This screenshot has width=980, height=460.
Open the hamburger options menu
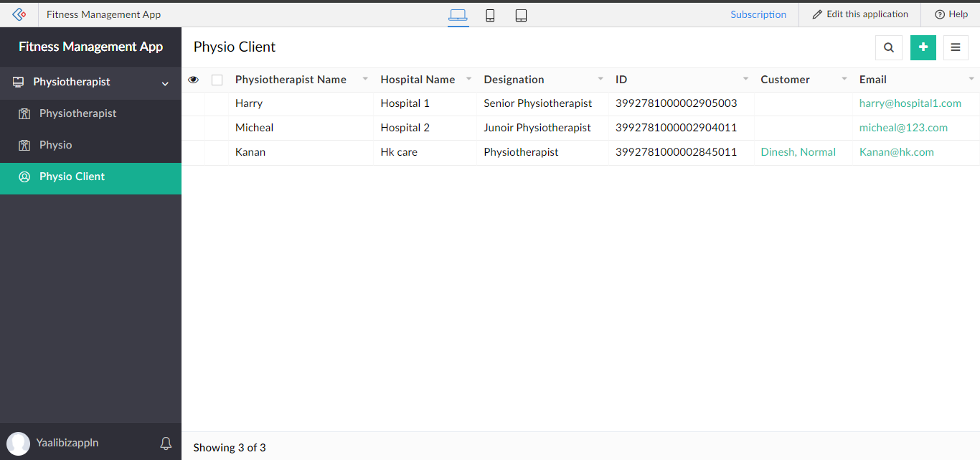pyautogui.click(x=956, y=47)
